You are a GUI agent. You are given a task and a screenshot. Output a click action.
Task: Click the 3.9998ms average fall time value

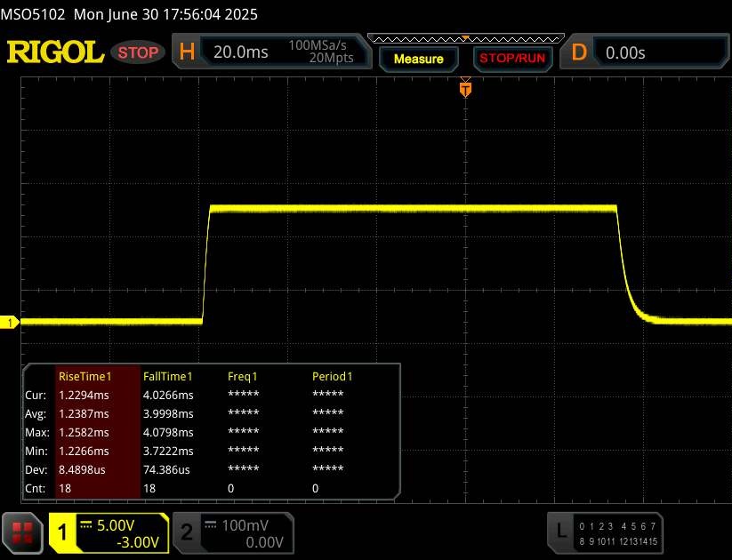(x=168, y=413)
